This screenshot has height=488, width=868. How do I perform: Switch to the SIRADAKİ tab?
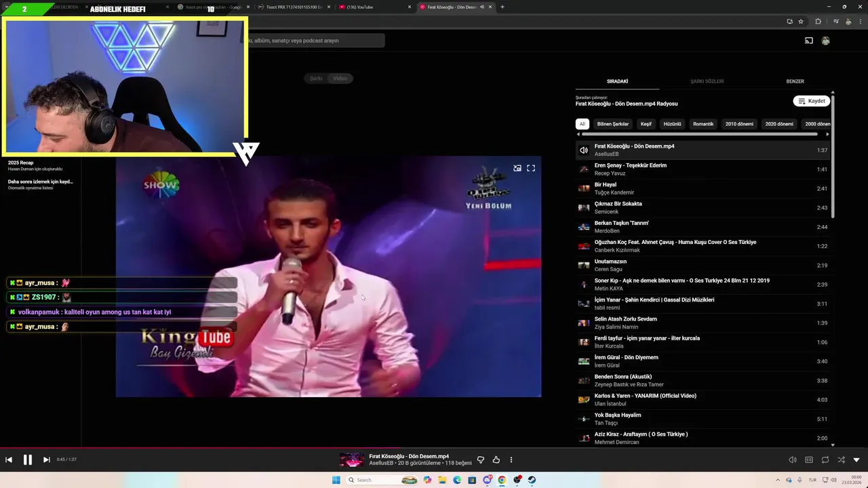617,81
